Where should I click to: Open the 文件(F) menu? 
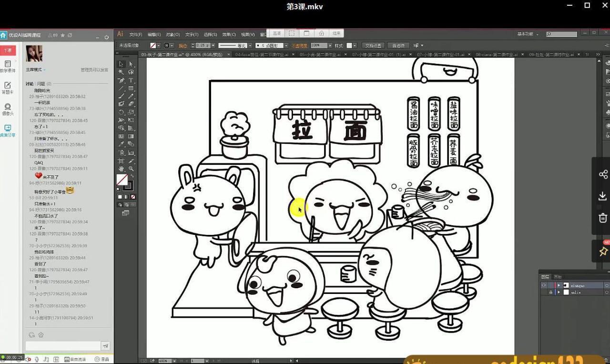tap(136, 34)
